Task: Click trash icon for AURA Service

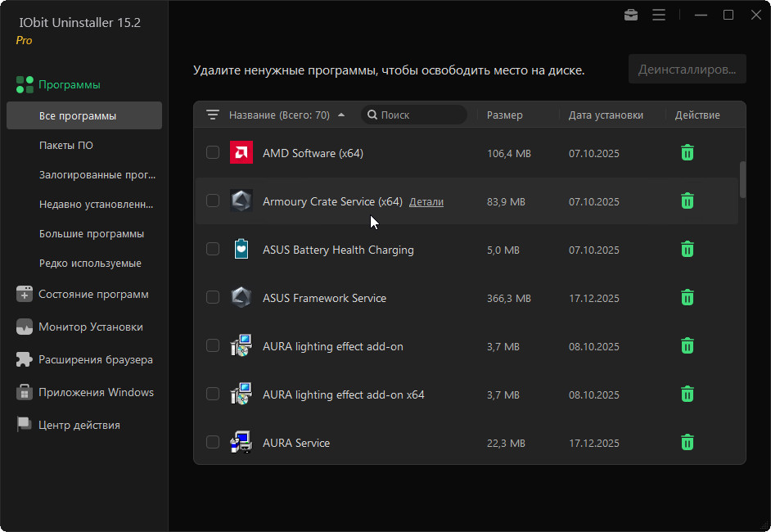Action: pos(688,443)
